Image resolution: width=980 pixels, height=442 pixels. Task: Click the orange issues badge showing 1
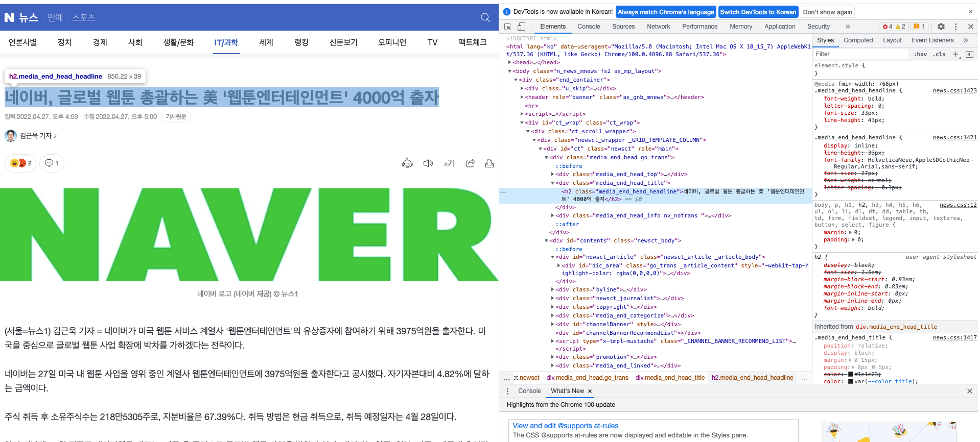(919, 27)
